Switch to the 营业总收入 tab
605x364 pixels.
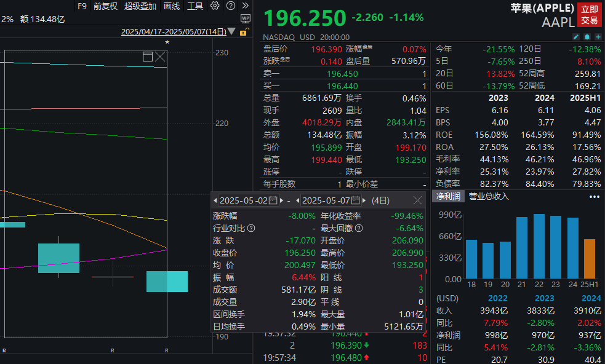click(489, 196)
